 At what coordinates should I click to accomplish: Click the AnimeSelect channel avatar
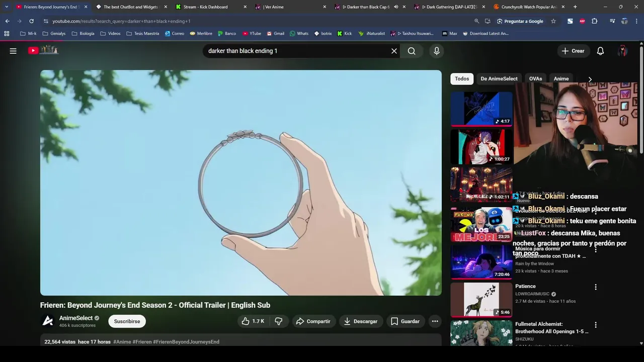(x=48, y=321)
